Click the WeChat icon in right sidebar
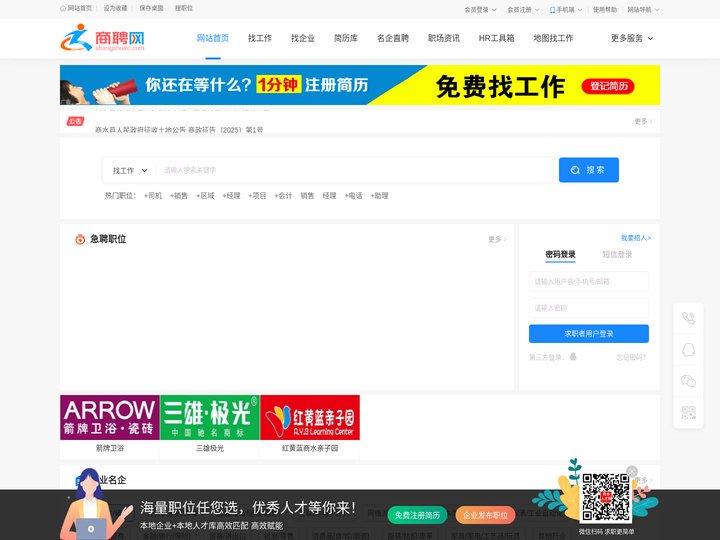Screen dimensions: 720x540 coord(688,381)
